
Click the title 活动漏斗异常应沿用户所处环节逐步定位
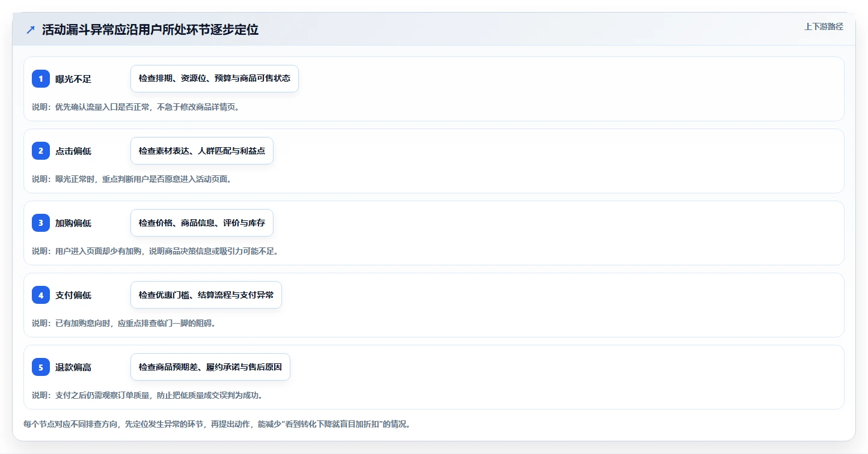click(x=150, y=29)
